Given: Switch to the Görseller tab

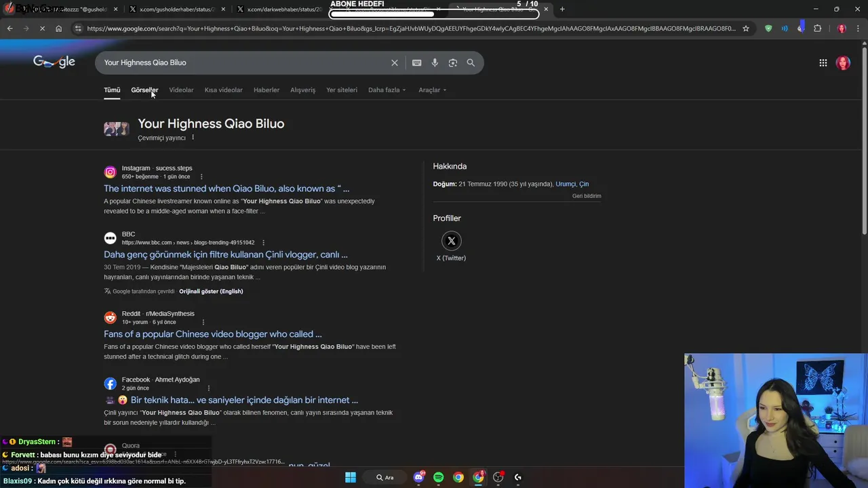Looking at the screenshot, I should (144, 90).
